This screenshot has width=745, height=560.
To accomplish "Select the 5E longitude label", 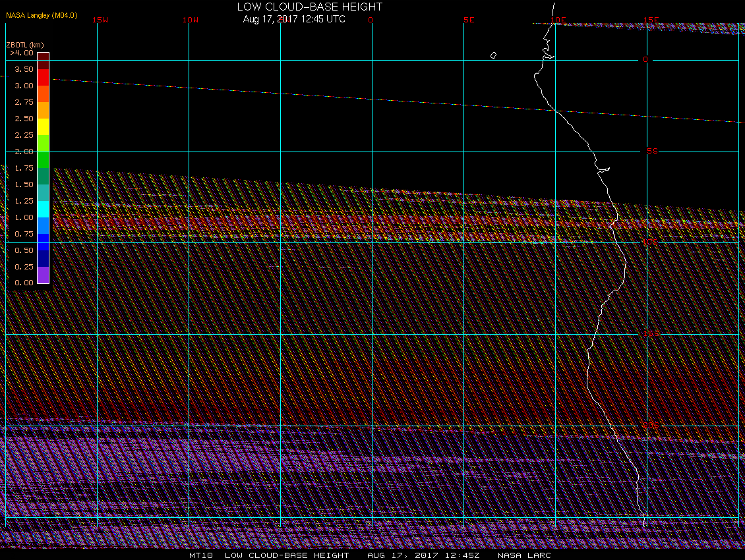I will (469, 20).
